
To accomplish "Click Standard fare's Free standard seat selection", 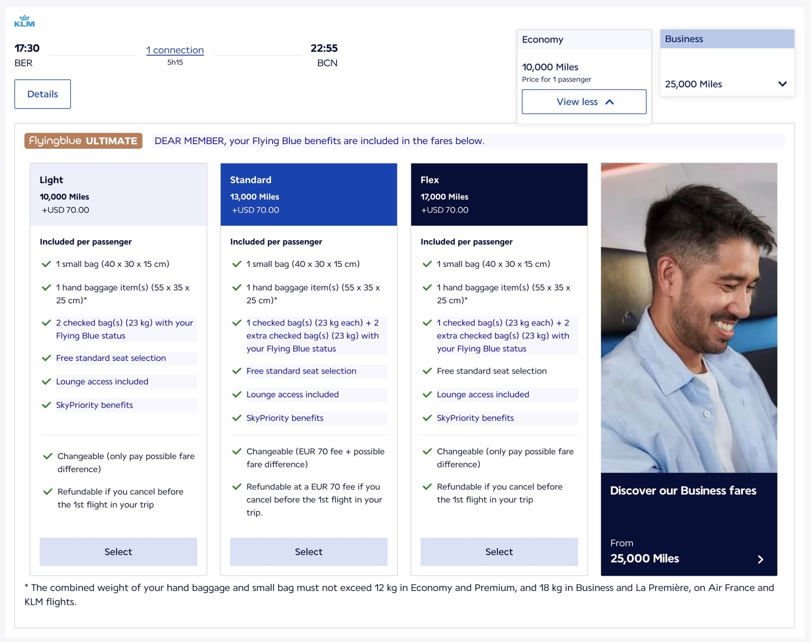I will click(x=302, y=371).
